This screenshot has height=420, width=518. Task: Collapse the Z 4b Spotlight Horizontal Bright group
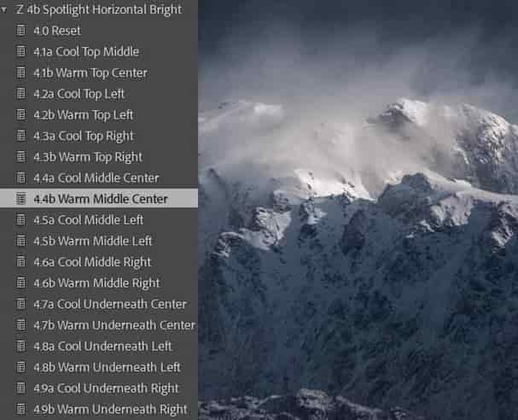[3, 9]
